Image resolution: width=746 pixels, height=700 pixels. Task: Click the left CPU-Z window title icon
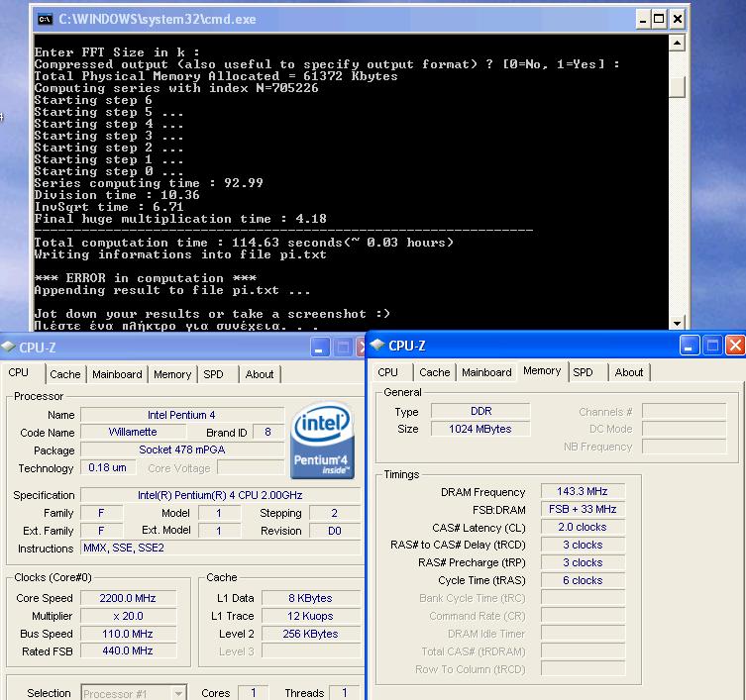(8, 347)
